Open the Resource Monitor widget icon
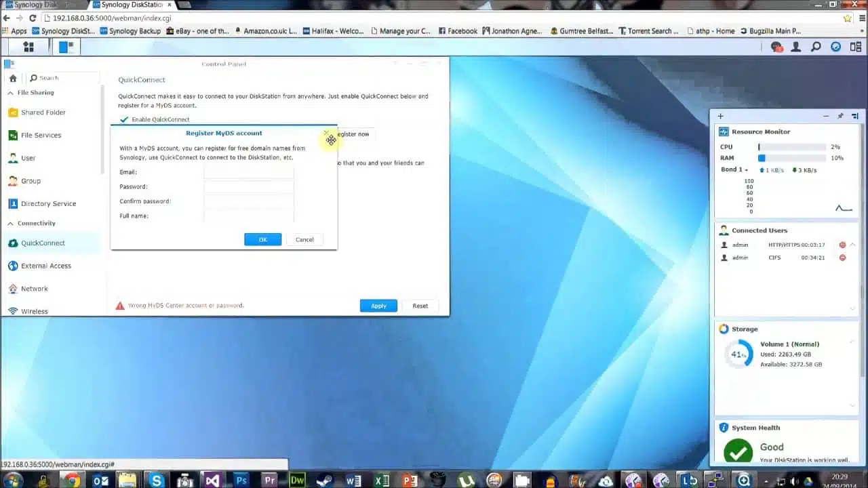Viewport: 868px width, 488px height. [724, 131]
